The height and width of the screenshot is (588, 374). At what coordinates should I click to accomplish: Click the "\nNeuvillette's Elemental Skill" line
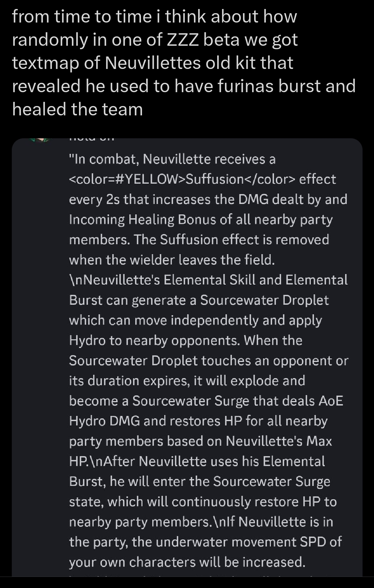208,280
